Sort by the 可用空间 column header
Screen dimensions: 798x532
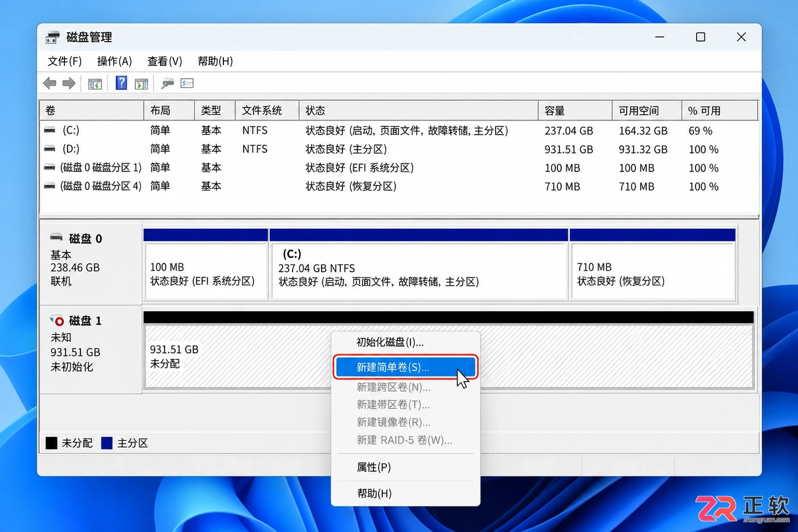[x=647, y=111]
